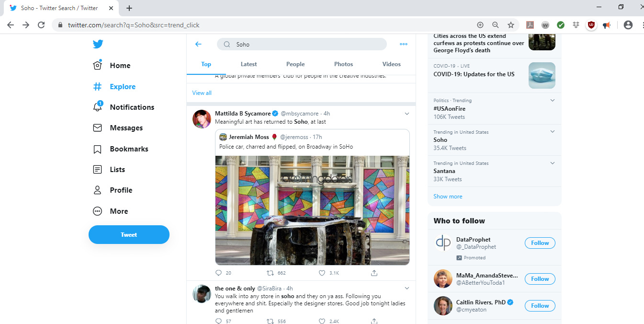
Task: Switch to the Photos tab
Action: coord(344,64)
